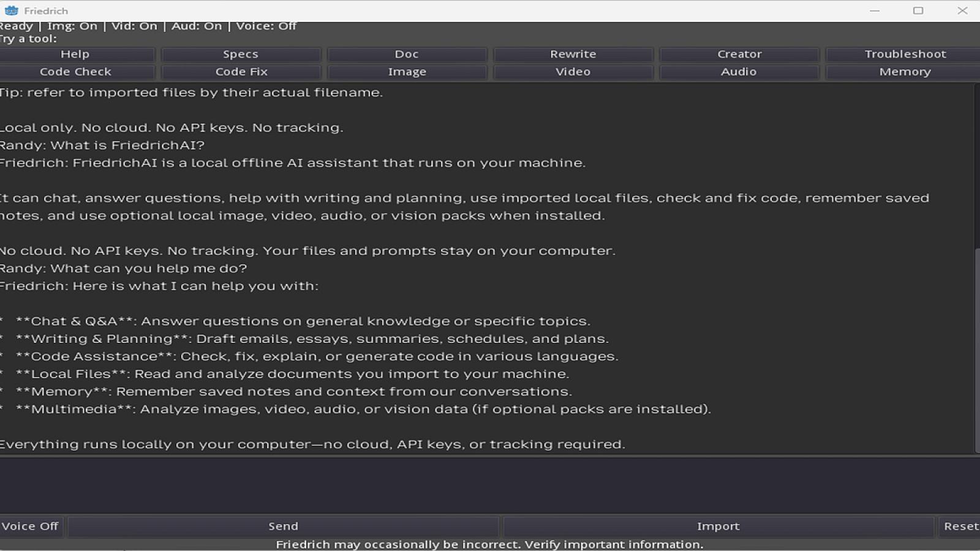Toggle the Voice Off button
The width and height of the screenshot is (980, 551).
coord(31,527)
